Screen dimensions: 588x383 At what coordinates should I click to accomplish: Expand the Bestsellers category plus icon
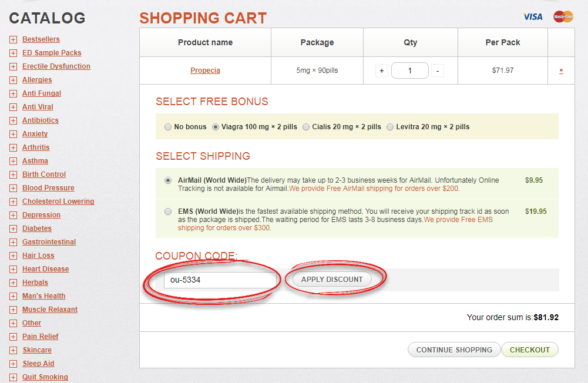[x=13, y=39]
